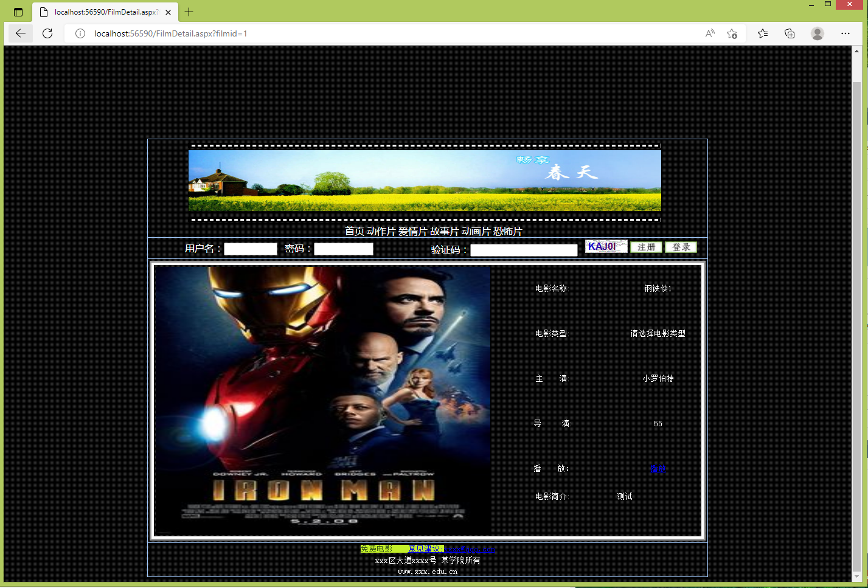The width and height of the screenshot is (868, 588).
Task: Click the movie title 钢铁侠1
Action: coord(658,288)
